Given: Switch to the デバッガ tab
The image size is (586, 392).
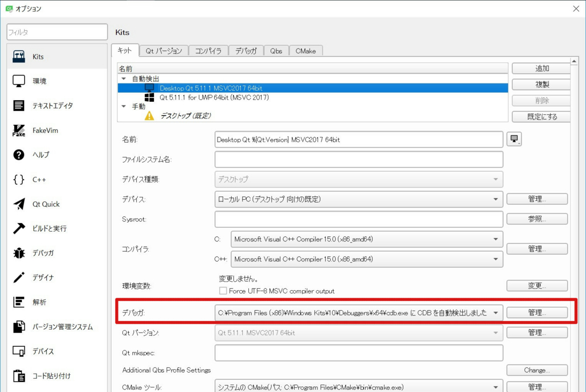Looking at the screenshot, I should tap(246, 51).
